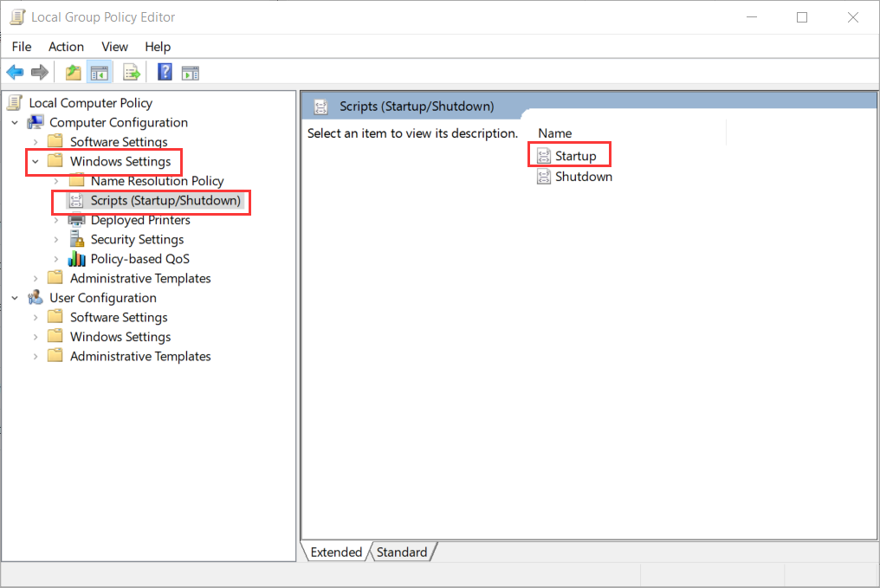Click the Up one level folder icon
The image size is (880, 588).
click(x=73, y=73)
